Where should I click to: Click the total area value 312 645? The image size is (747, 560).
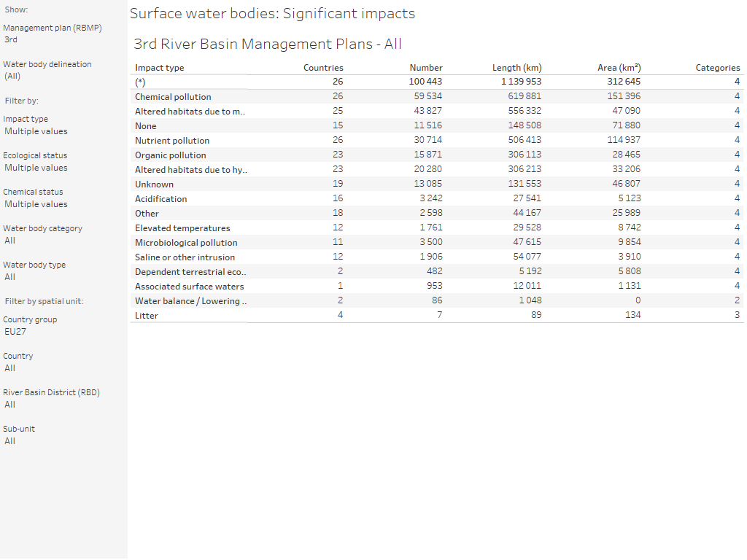[x=624, y=82]
